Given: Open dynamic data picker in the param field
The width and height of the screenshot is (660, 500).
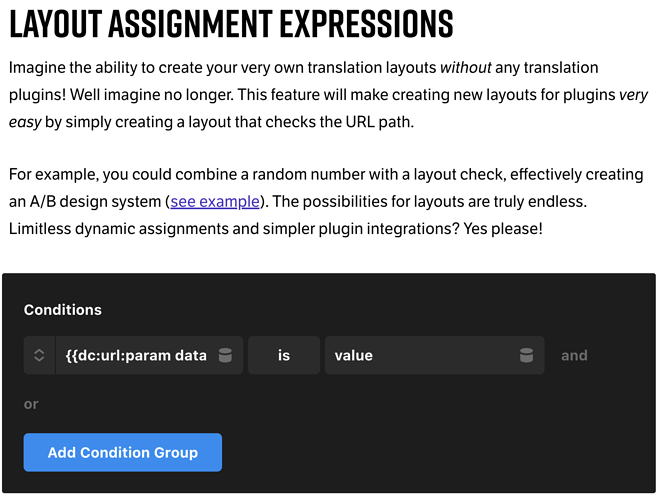Looking at the screenshot, I should 225,355.
